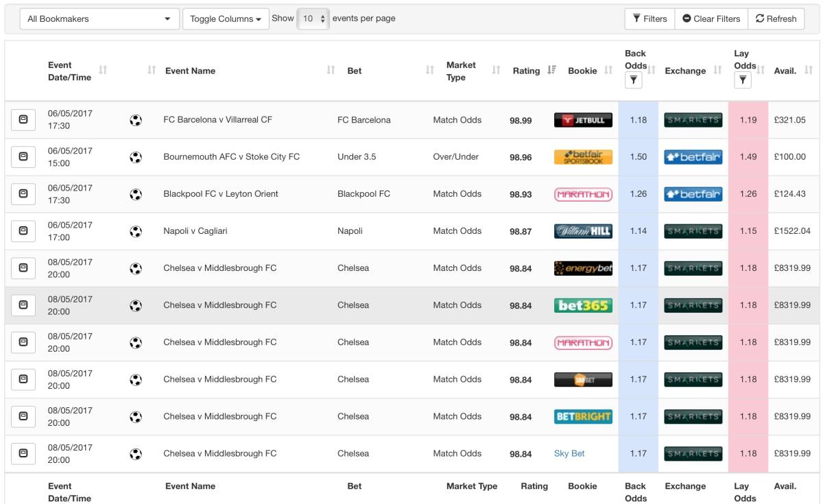The image size is (823, 504).
Task: Click the Lay Odds filter funnel icon
Action: (x=742, y=81)
